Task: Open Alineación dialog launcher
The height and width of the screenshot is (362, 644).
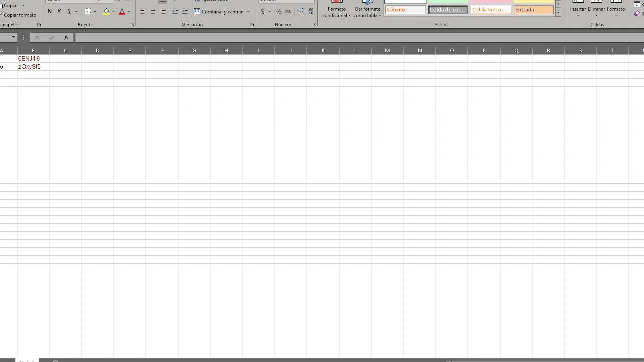Action: click(252, 25)
